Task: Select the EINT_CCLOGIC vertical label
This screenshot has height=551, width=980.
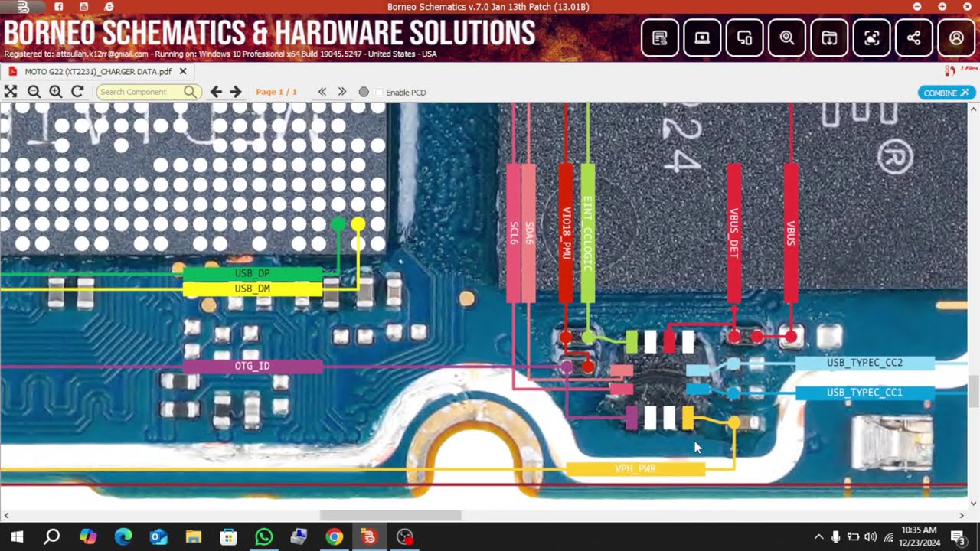Action: point(587,233)
